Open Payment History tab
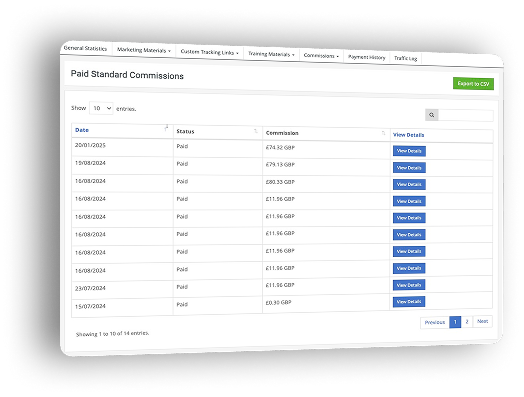 pos(367,57)
